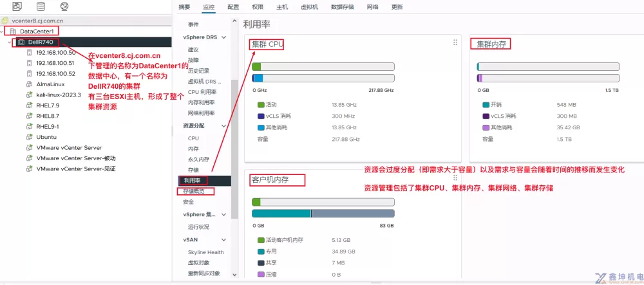Open the Storage inventory icon

click(x=41, y=6)
